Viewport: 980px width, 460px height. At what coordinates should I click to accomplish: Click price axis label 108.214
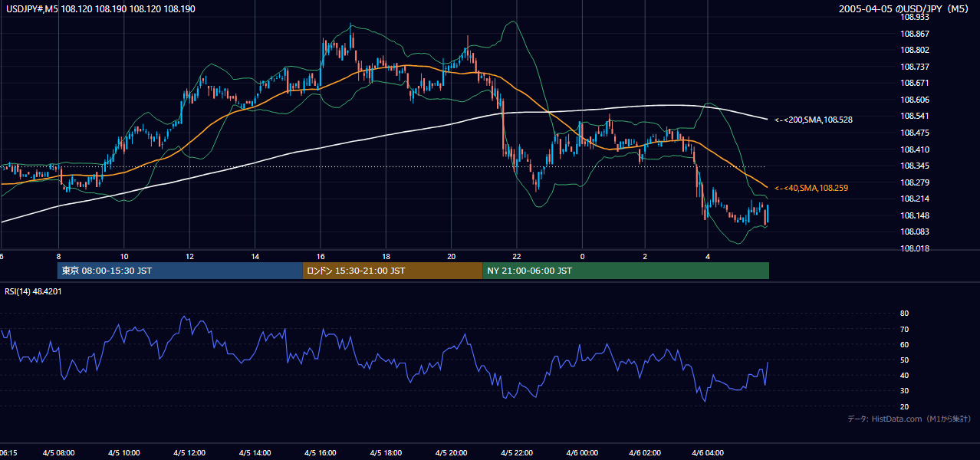click(x=916, y=199)
